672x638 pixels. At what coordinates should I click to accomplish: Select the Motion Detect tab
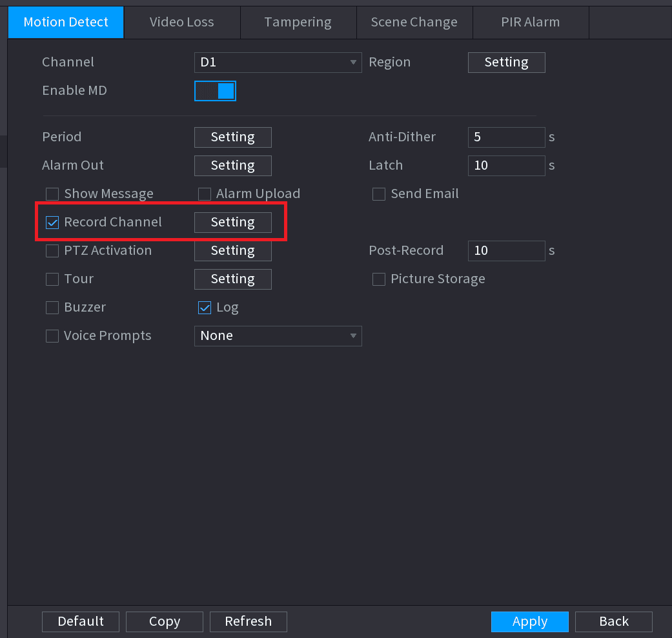coord(66,23)
